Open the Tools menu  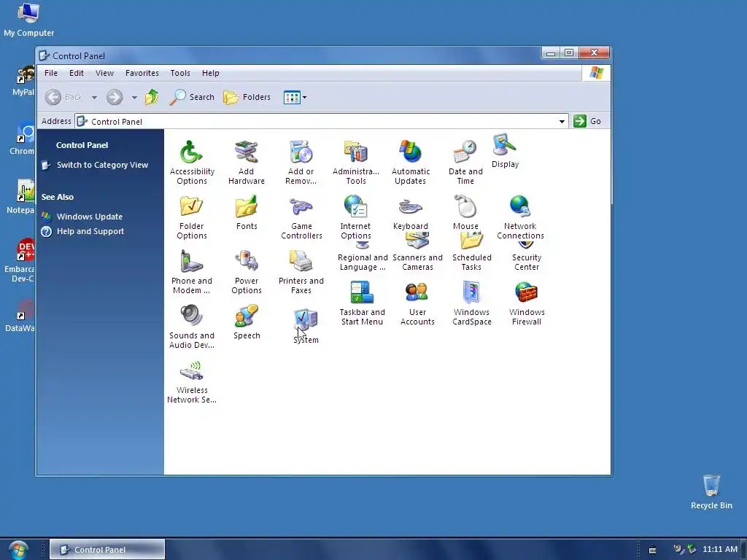(x=180, y=73)
